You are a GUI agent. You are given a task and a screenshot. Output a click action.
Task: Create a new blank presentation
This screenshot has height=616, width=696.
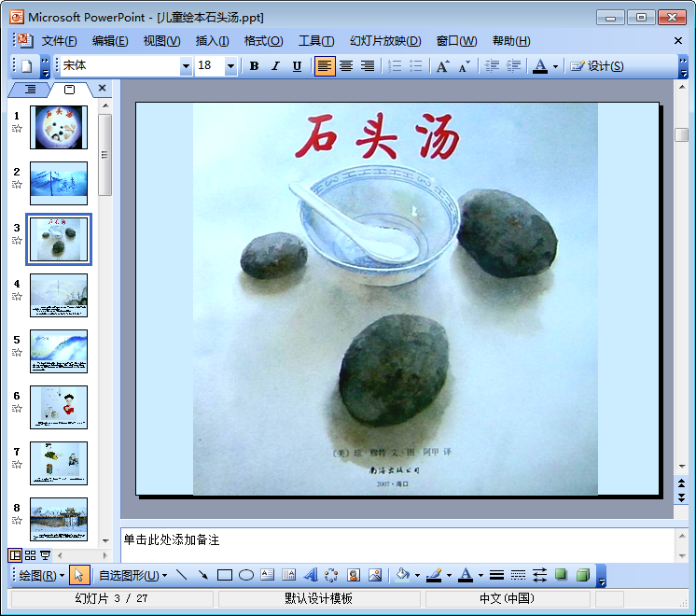pos(27,66)
